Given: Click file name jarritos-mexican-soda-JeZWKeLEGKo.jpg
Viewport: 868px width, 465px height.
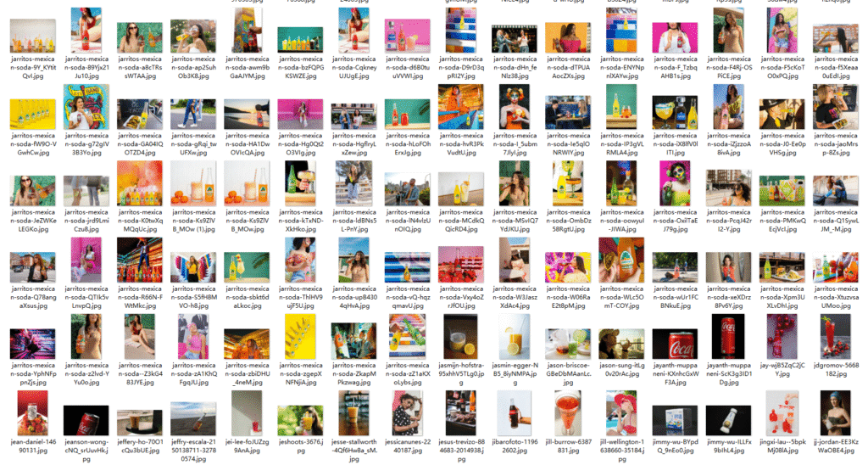Looking at the screenshot, I should 33,221.
